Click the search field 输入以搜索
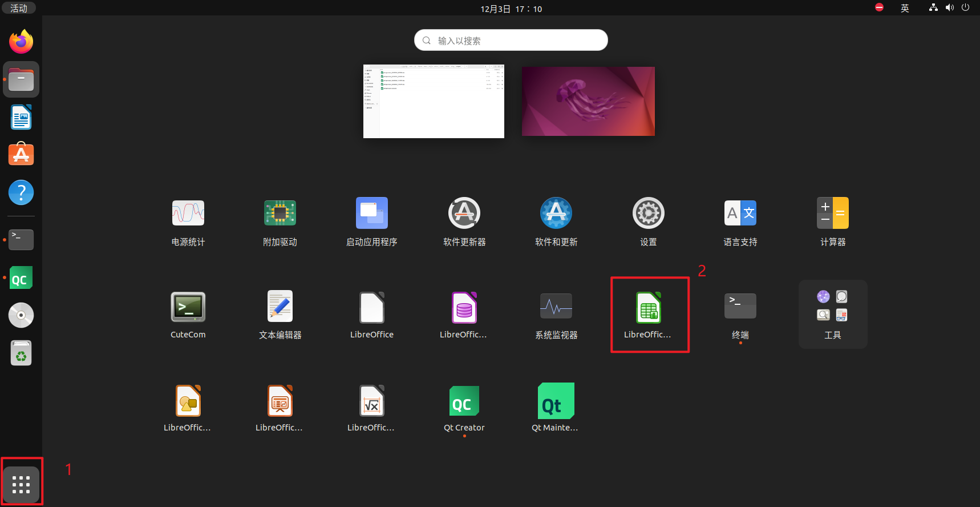This screenshot has height=507, width=980. pyautogui.click(x=511, y=40)
